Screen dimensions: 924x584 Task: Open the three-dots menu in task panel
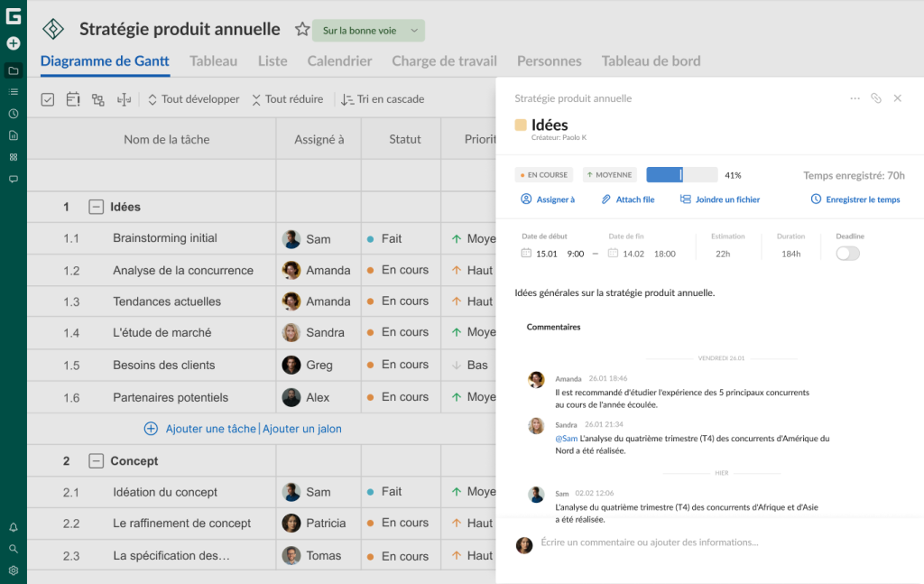tap(855, 98)
